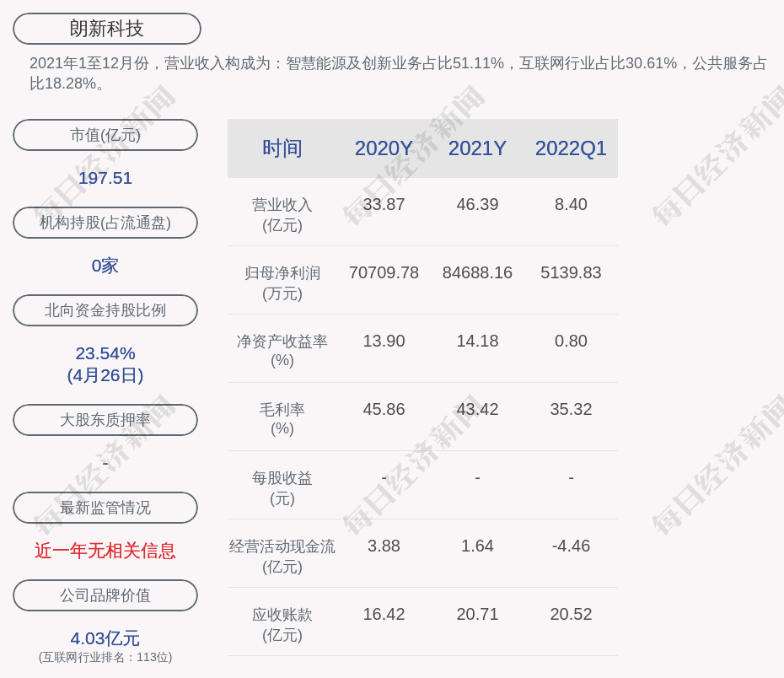Select the 北向资金持股比例 label
This screenshot has height=678, width=784.
coord(105,310)
